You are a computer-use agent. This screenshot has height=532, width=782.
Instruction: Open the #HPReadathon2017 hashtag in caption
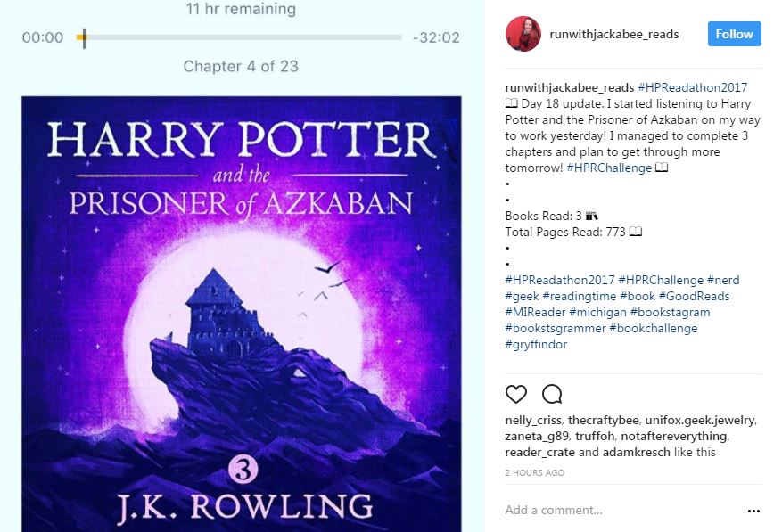pyautogui.click(x=692, y=87)
